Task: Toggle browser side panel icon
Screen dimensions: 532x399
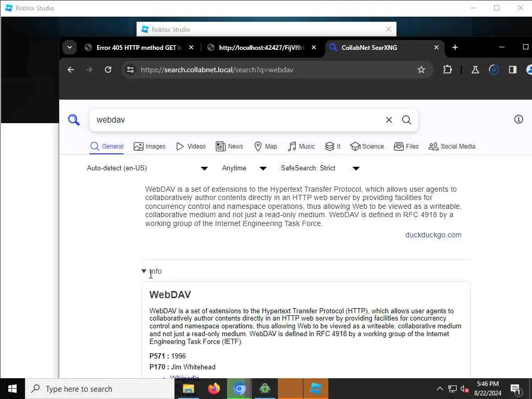Action: (512, 70)
